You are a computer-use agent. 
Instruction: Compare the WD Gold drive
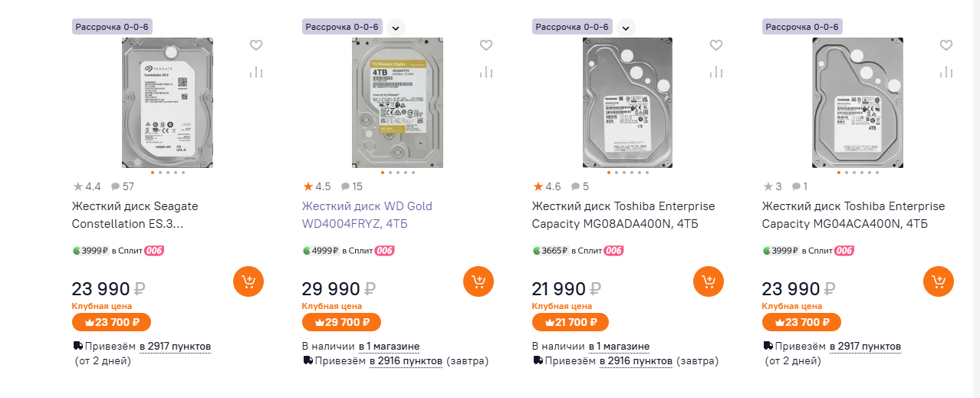coord(486,72)
